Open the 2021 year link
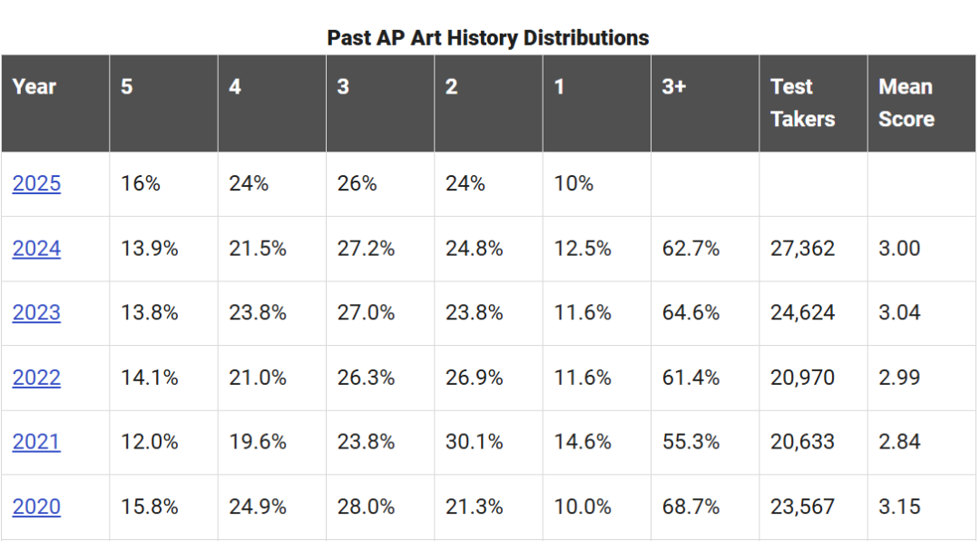Viewport: 980px width, 541px height. (36, 441)
